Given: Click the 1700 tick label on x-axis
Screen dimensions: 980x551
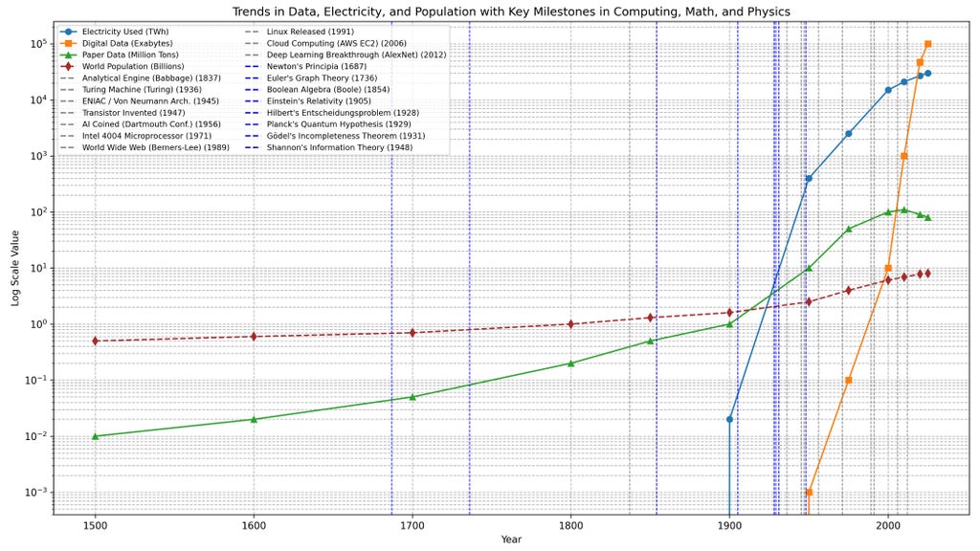Looking at the screenshot, I should pyautogui.click(x=412, y=524).
